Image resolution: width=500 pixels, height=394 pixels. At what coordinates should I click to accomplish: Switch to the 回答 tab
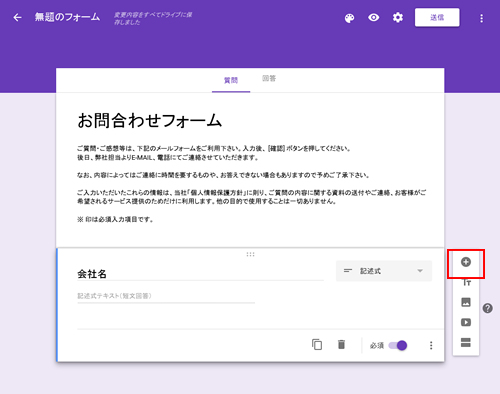(269, 79)
